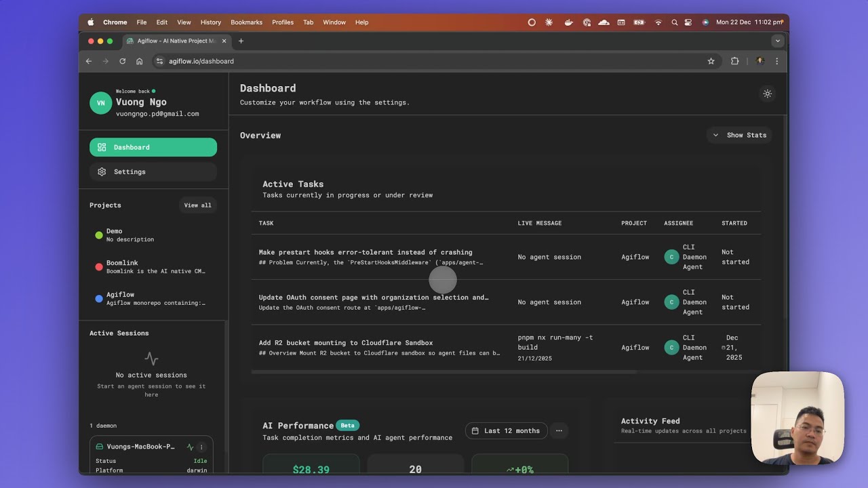Click the Chrome profile avatar icon
This screenshot has height=488, width=868.
(759, 61)
